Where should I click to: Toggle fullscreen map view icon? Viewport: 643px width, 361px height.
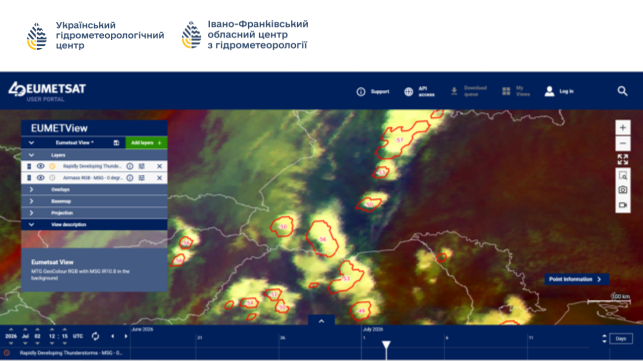(622, 159)
